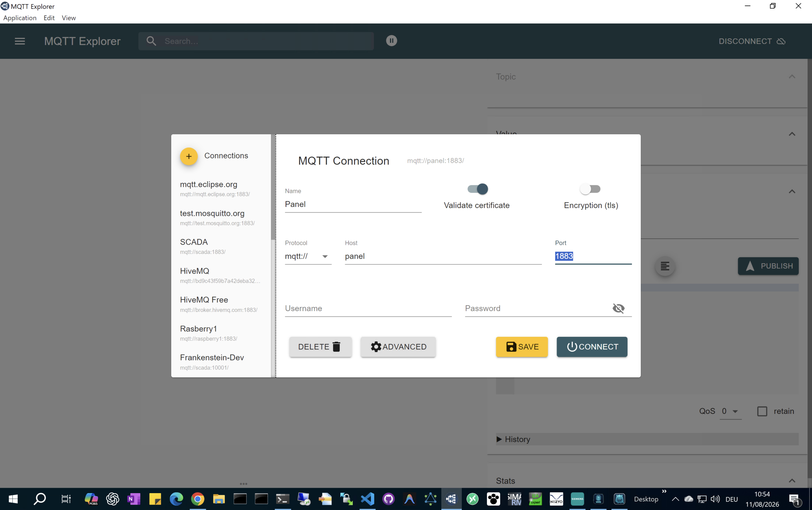
Task: Switch to Google Chrome on the taskbar
Action: pyautogui.click(x=198, y=499)
